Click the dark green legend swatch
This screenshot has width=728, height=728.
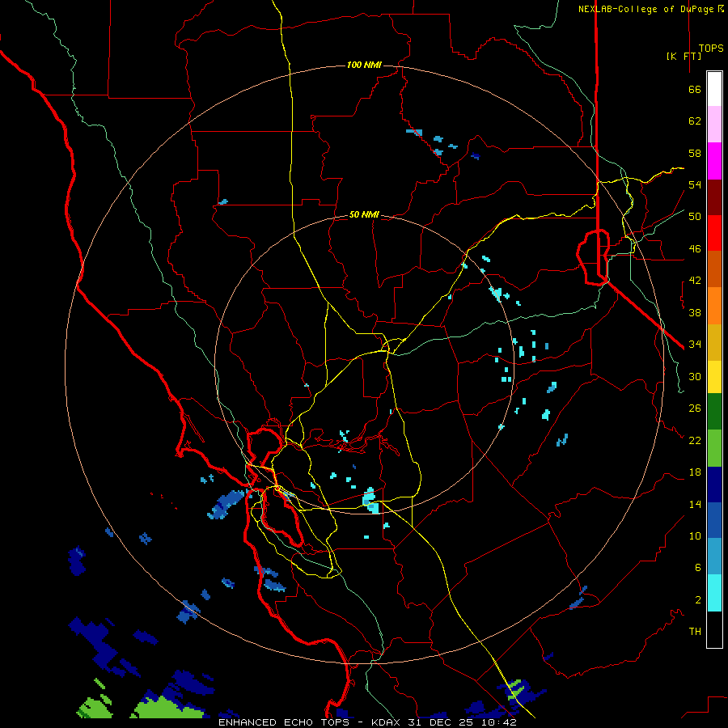[714, 412]
